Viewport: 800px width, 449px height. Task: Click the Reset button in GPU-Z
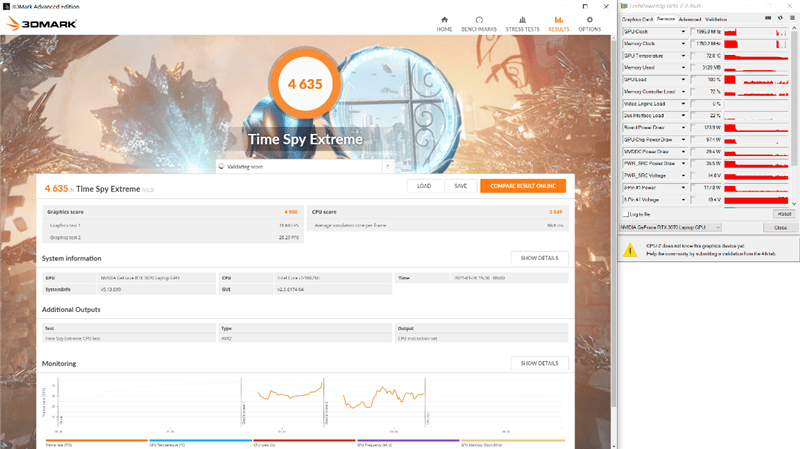784,214
